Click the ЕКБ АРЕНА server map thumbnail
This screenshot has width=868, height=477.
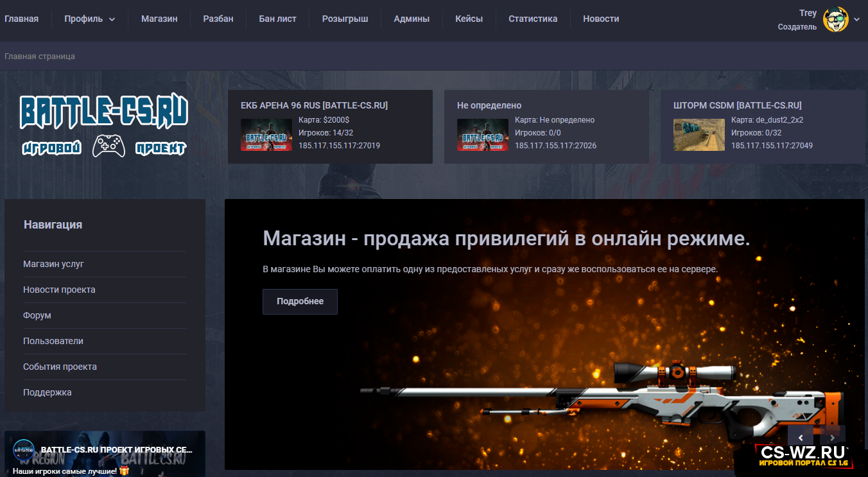[266, 135]
